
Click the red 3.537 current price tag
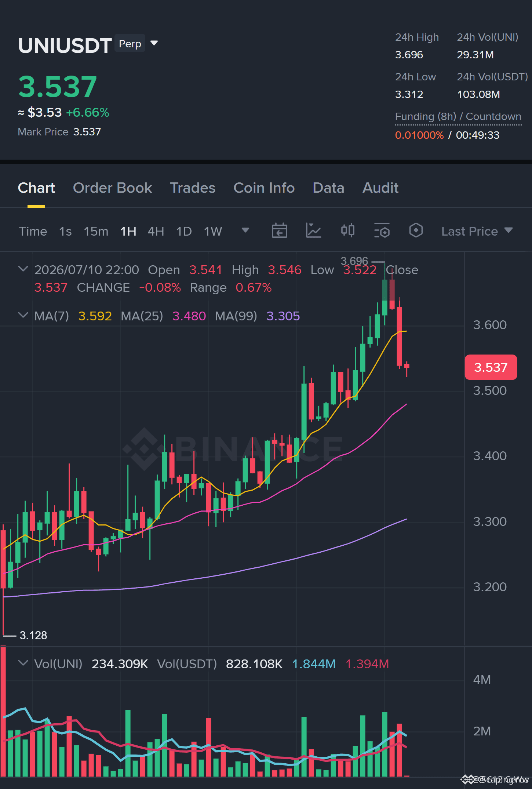(x=491, y=367)
